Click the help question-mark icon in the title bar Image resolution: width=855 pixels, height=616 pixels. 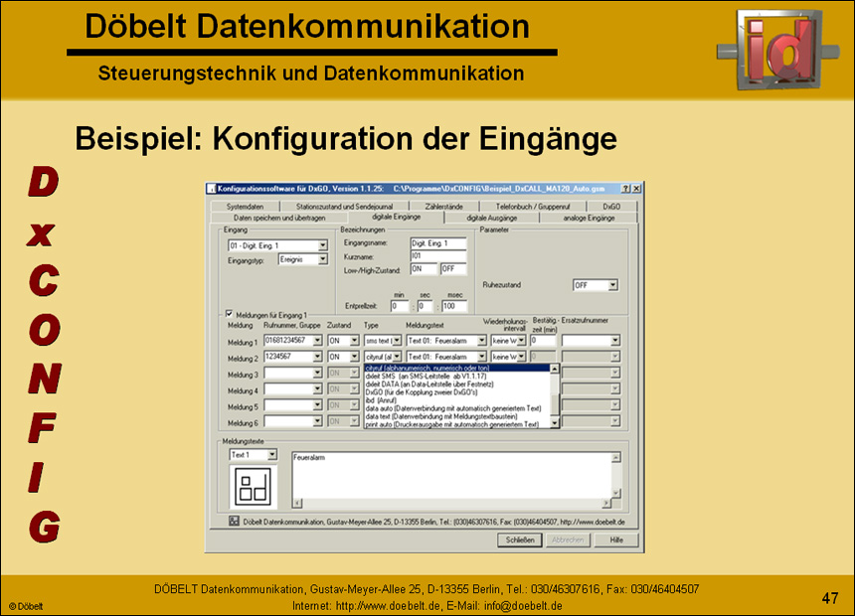(x=627, y=186)
